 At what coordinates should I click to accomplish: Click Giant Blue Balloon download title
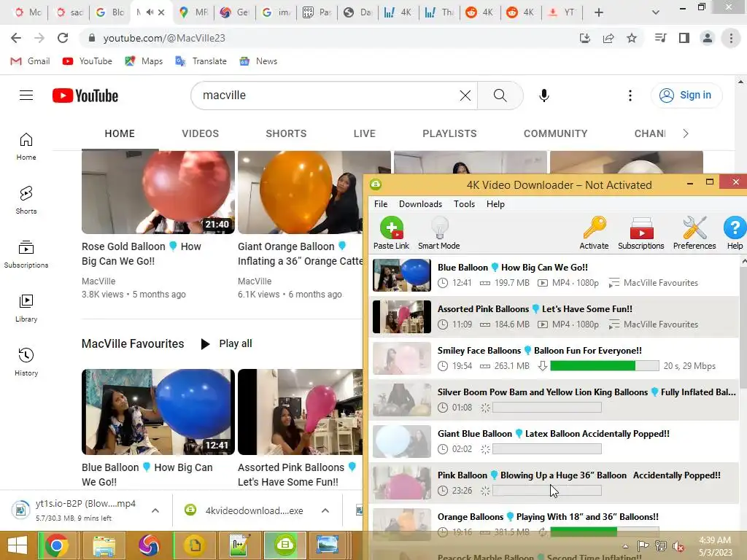pos(554,434)
